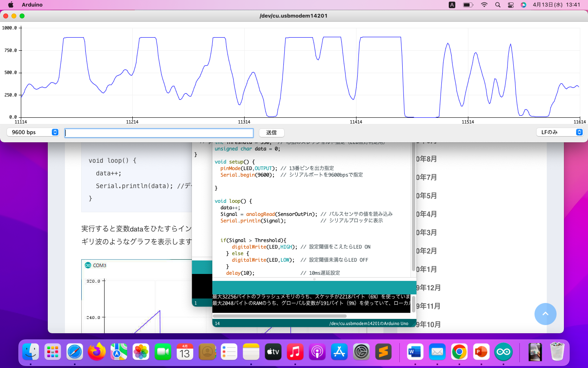The width and height of the screenshot is (588, 368).
Task: Open date and time in menu bar
Action: [x=557, y=5]
